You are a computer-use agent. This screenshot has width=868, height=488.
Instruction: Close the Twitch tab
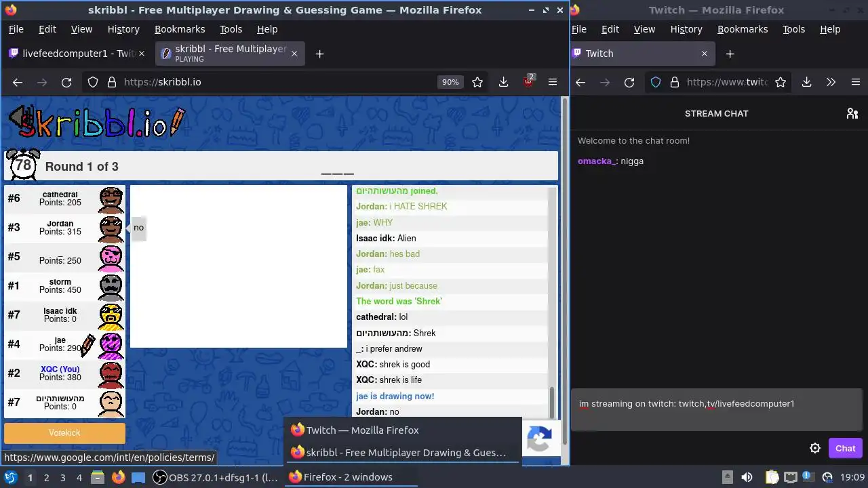pos(704,54)
